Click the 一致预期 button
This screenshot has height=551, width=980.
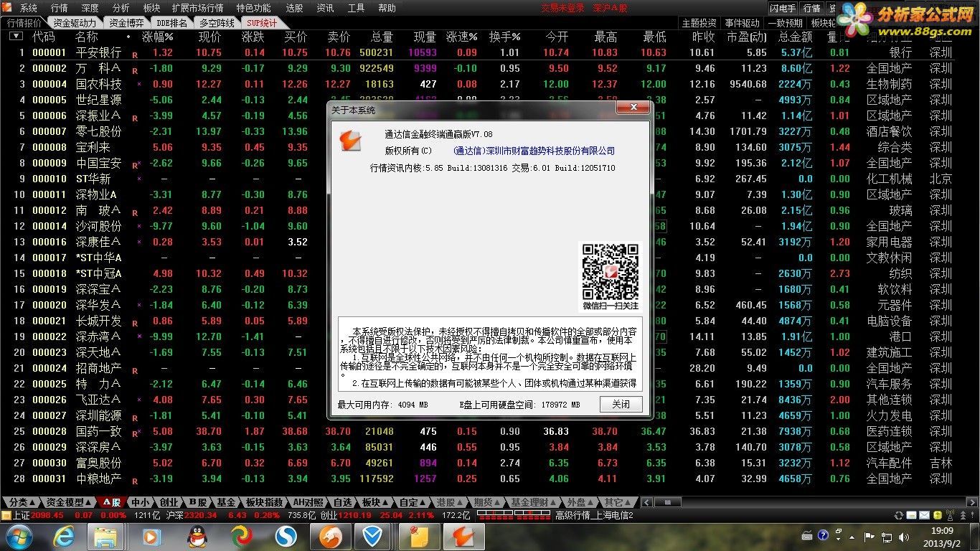coord(786,23)
